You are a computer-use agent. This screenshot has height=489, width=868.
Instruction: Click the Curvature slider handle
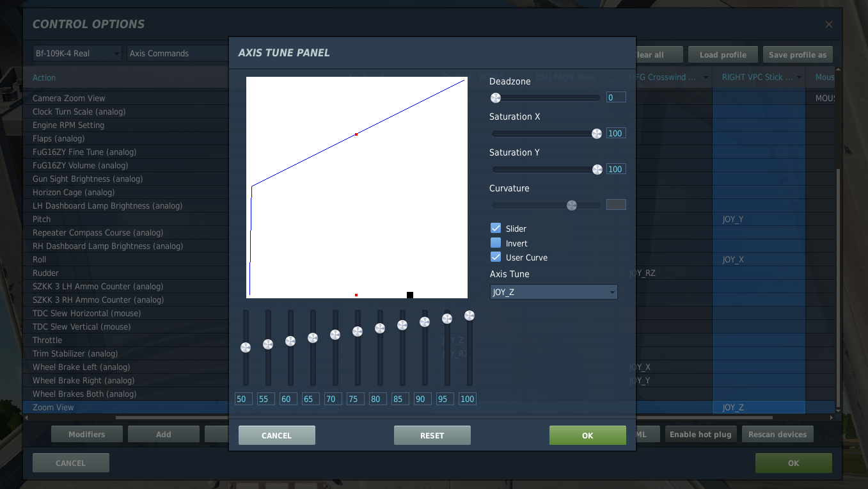pyautogui.click(x=572, y=205)
